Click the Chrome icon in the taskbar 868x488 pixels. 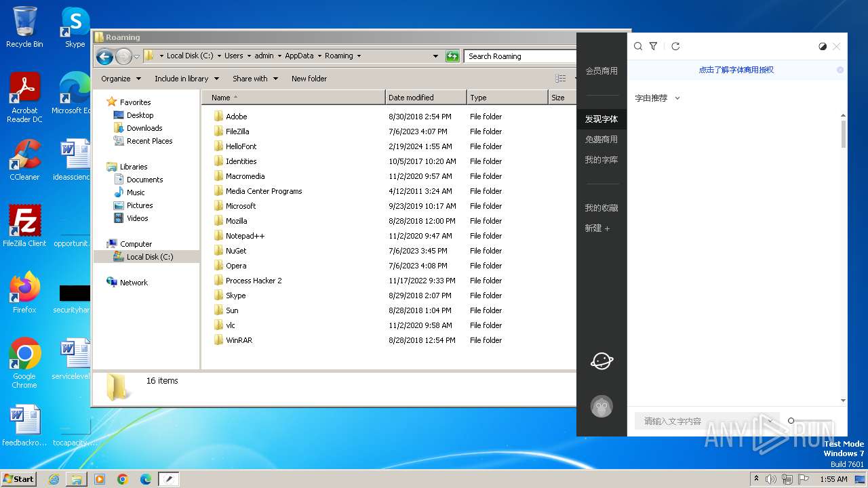coord(123,479)
